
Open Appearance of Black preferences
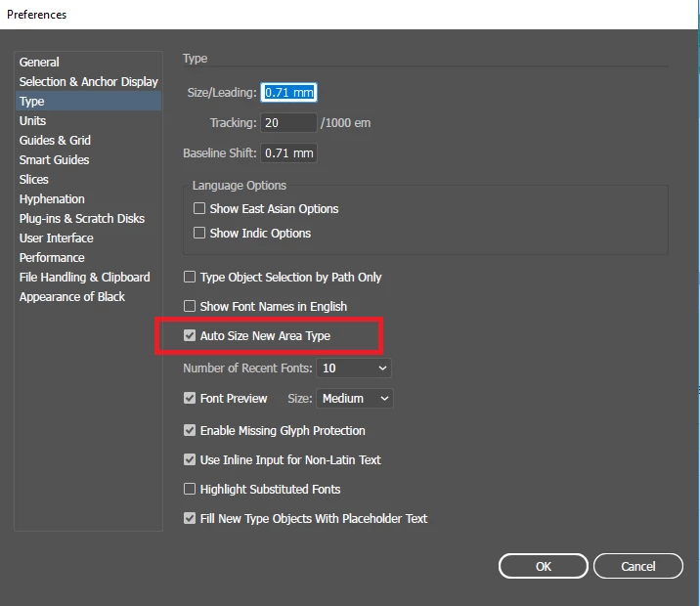(88, 297)
